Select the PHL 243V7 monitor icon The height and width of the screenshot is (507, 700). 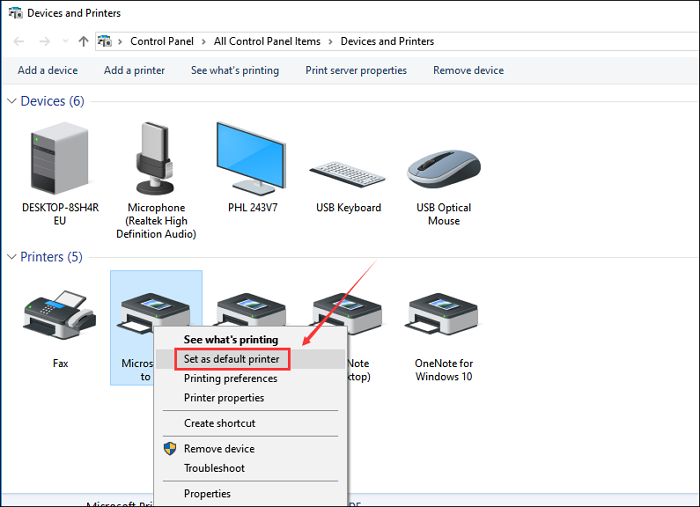point(251,158)
